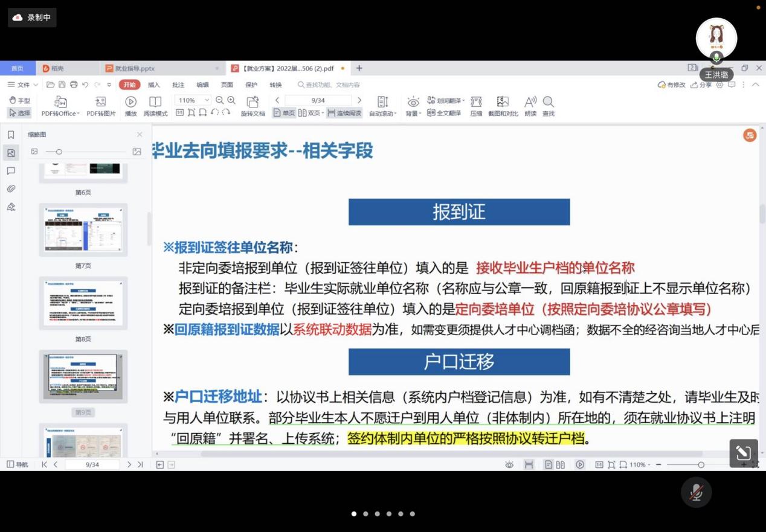Select the 页面 ribbon tab
The width and height of the screenshot is (766, 532).
click(x=227, y=85)
